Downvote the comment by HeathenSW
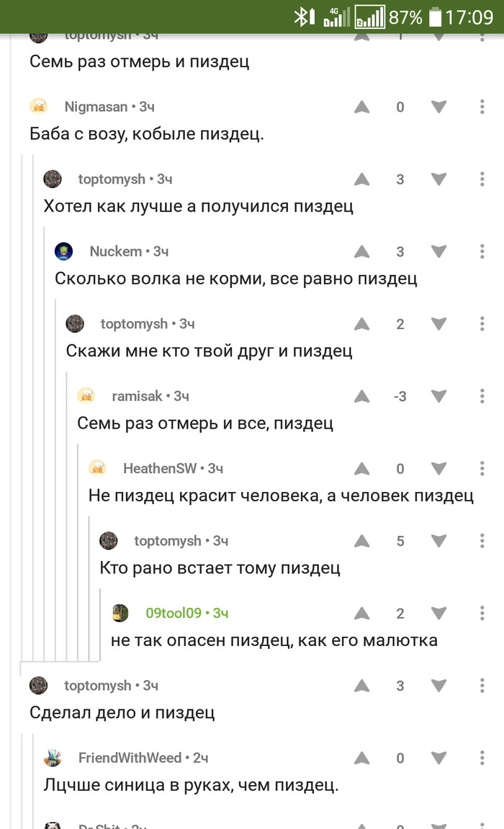This screenshot has height=829, width=504. [x=438, y=468]
